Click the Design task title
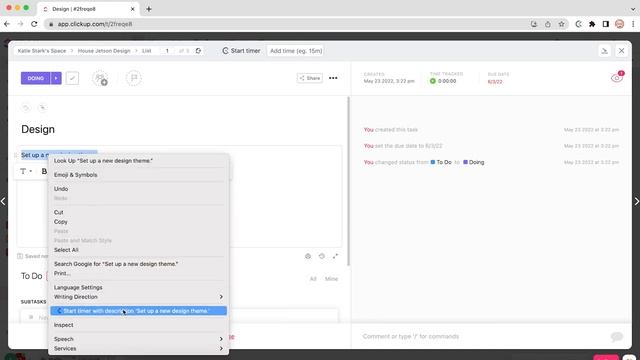This screenshot has width=640, height=360. pos(38,129)
